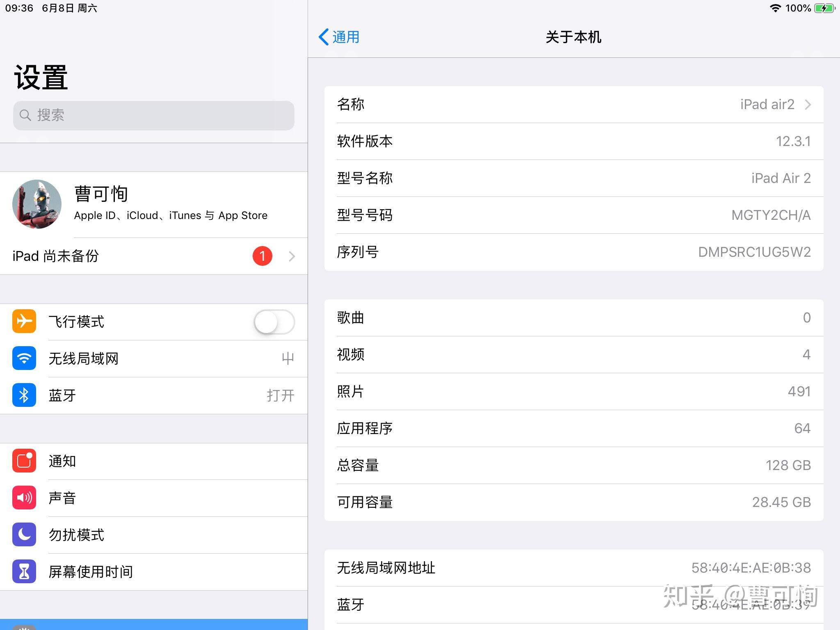Tap the 关于本机 page title

pyautogui.click(x=573, y=37)
